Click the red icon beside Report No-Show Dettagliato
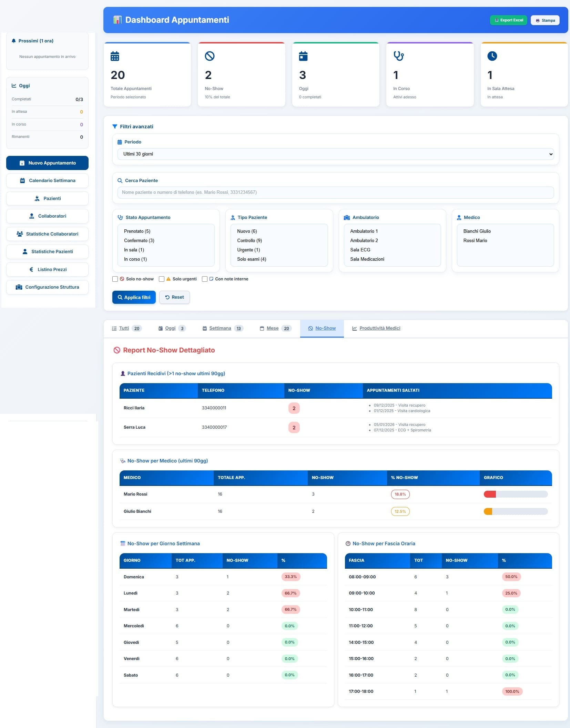Viewport: 570px width, 728px height. pyautogui.click(x=117, y=350)
